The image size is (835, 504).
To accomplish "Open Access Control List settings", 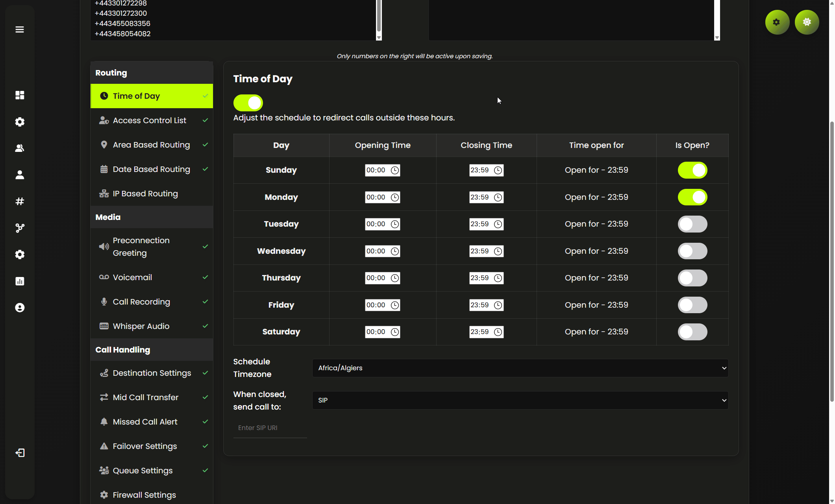I will click(152, 120).
